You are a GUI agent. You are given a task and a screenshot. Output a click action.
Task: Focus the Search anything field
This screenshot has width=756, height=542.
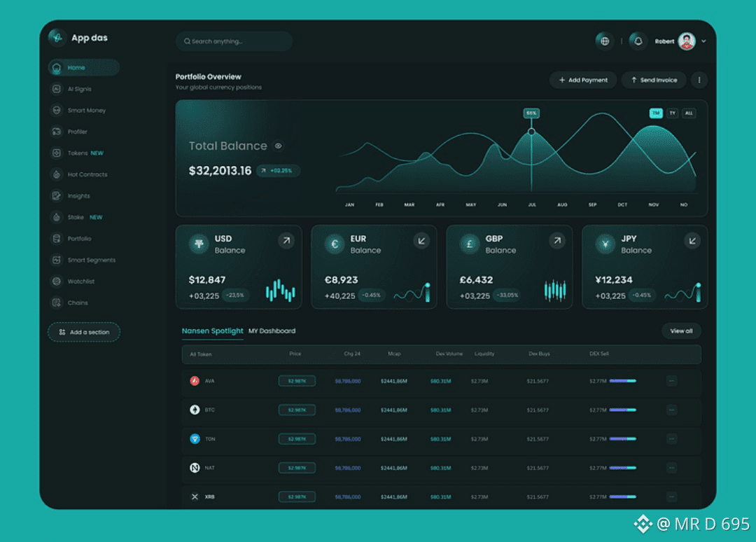[234, 41]
